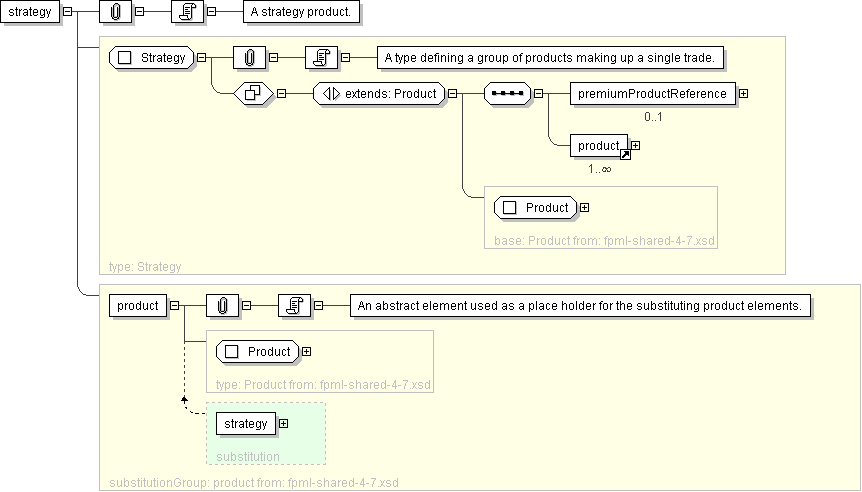Select the premiumProductReference element box
The image size is (862, 492).
pyautogui.click(x=653, y=94)
